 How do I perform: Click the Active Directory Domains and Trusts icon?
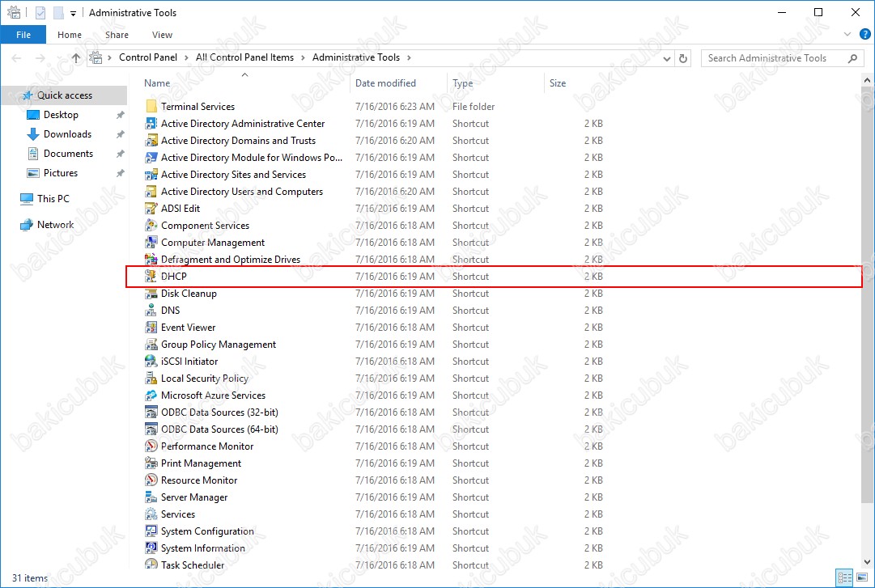[151, 141]
